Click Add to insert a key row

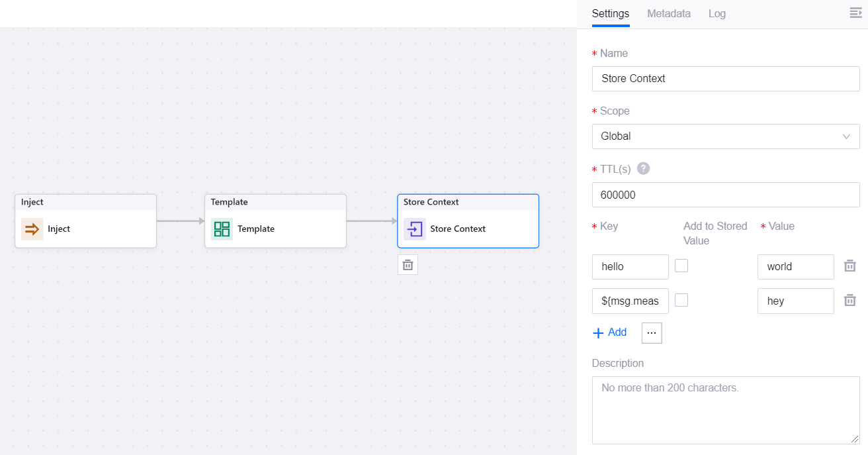pos(609,332)
